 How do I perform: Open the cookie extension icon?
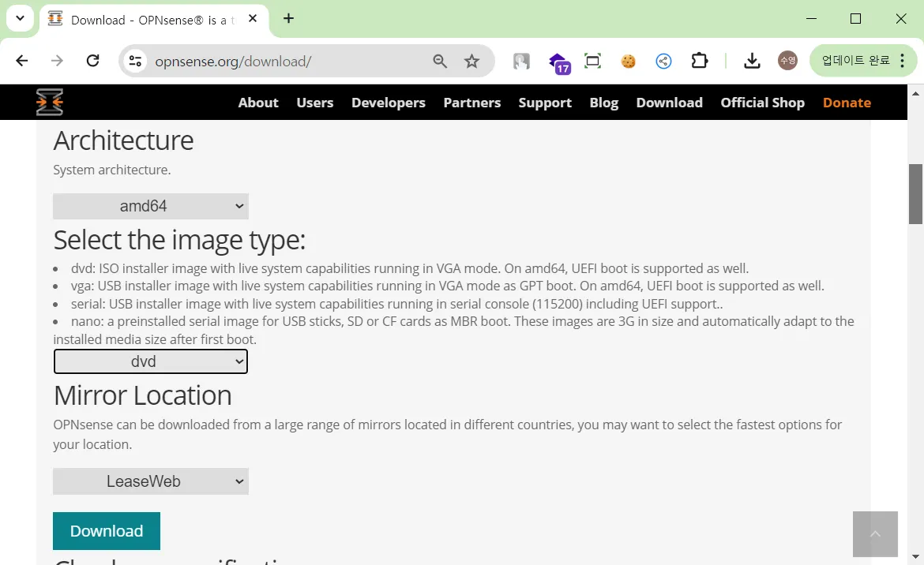(x=628, y=61)
